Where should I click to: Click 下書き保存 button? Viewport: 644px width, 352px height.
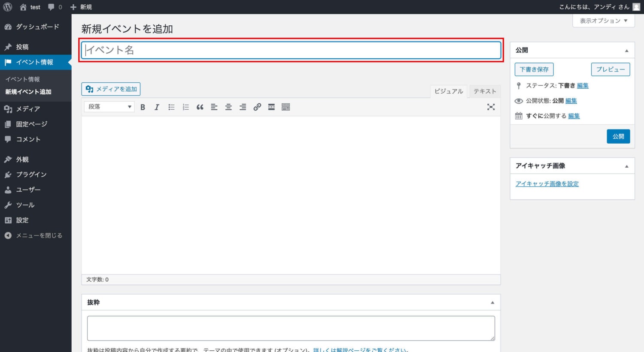click(534, 69)
